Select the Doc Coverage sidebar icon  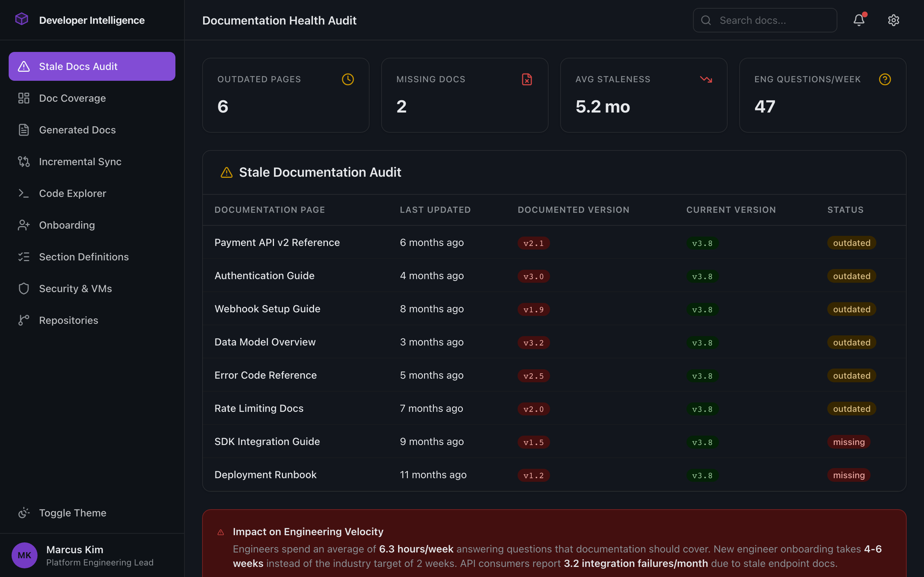[24, 98]
